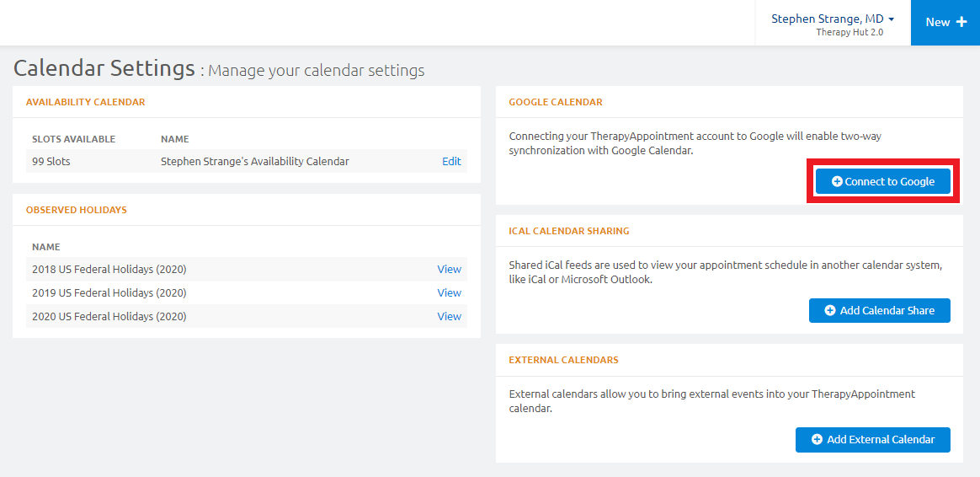Image resolution: width=980 pixels, height=477 pixels.
Task: View the 2019 US Federal Holidays
Action: [x=449, y=292]
